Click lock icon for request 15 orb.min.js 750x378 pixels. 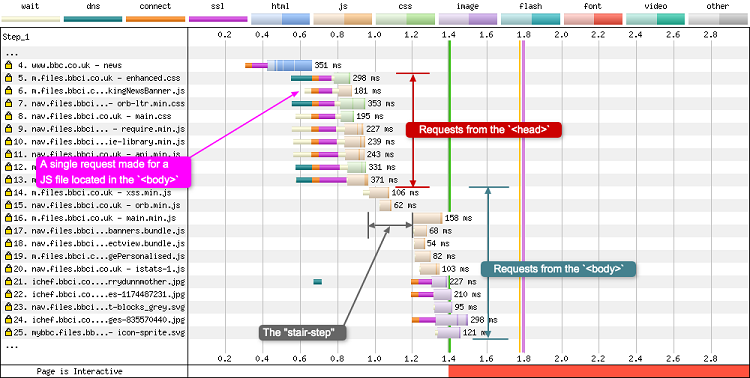[8, 205]
